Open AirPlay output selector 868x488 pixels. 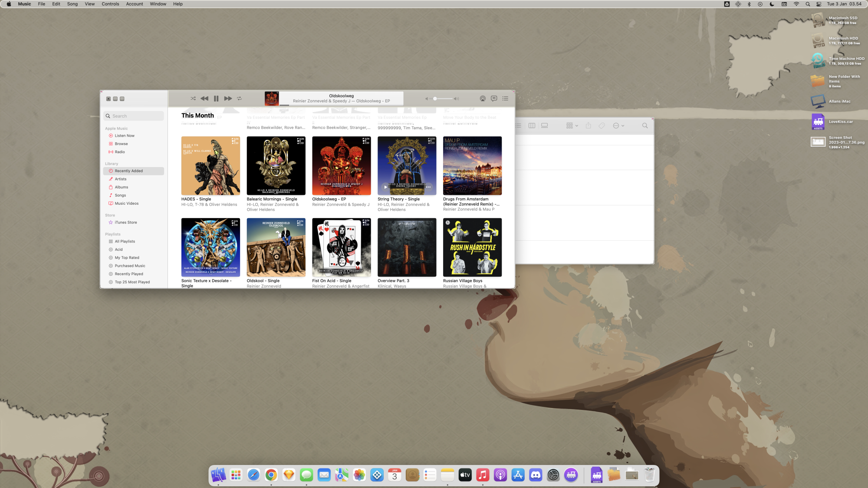483,98
